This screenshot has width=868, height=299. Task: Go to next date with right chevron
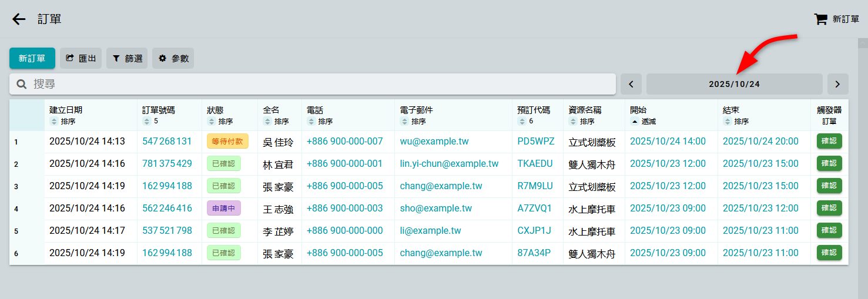837,84
